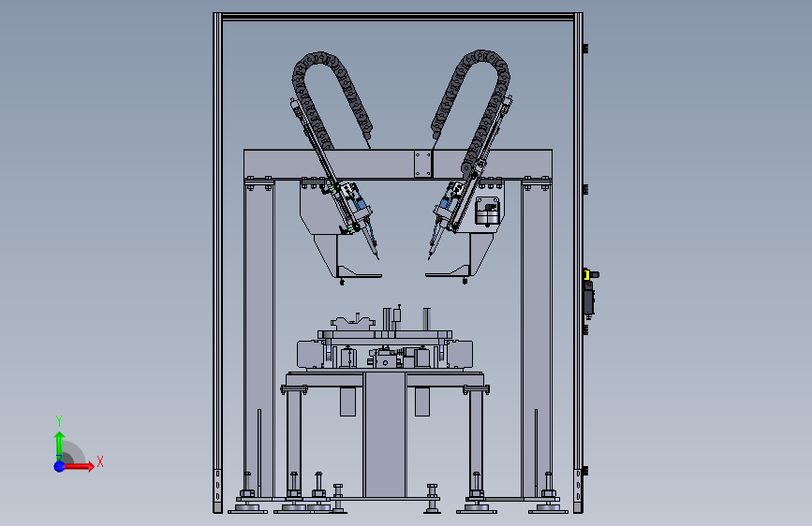Select the right gantry support column
This screenshot has height=526, width=812.
(x=536, y=337)
